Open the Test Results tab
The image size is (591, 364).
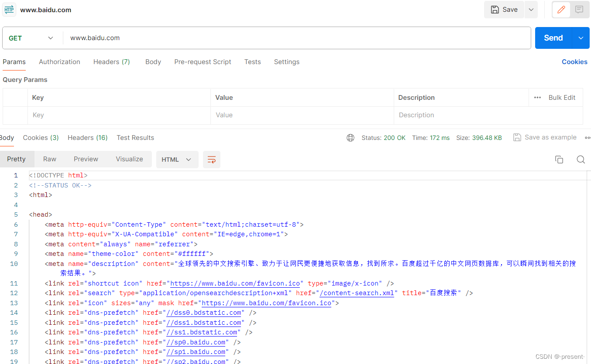135,138
